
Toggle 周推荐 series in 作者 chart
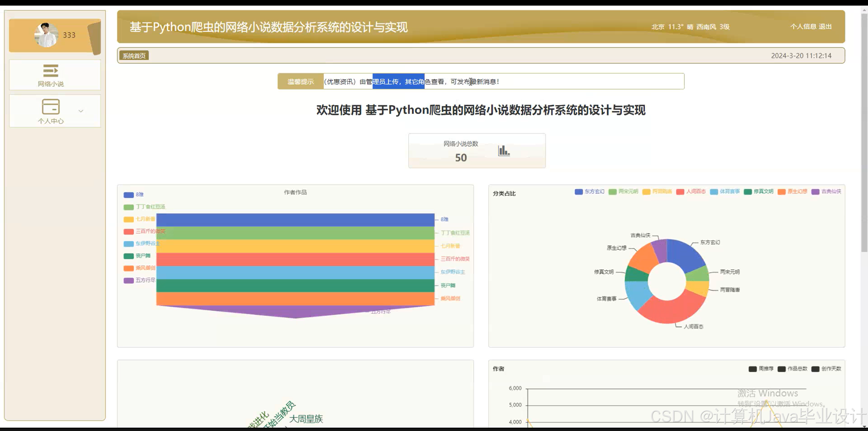click(x=761, y=369)
